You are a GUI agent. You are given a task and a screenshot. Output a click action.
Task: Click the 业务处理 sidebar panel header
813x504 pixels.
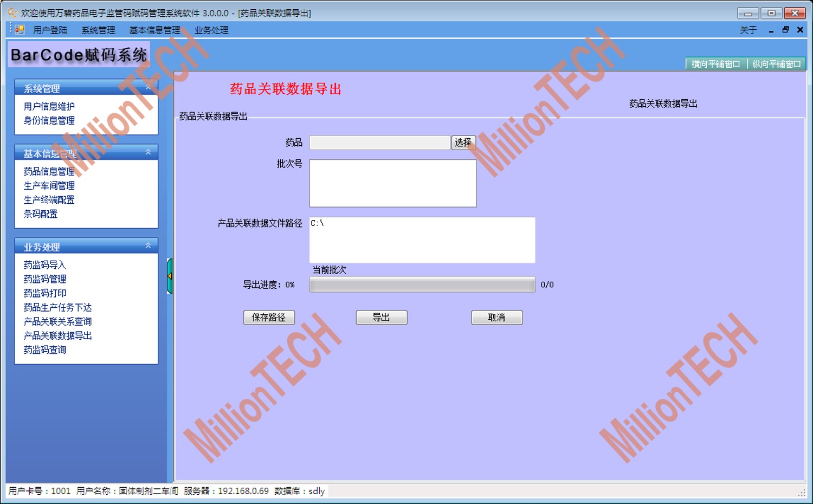86,246
